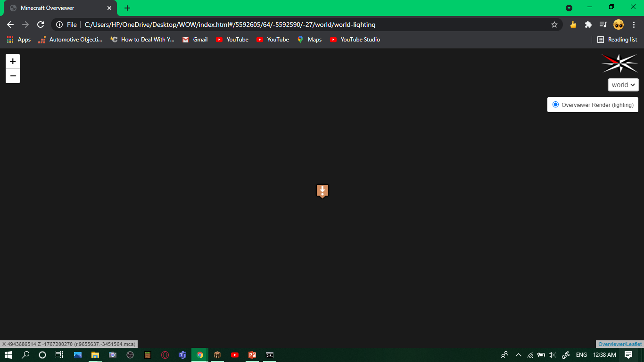Image resolution: width=644 pixels, height=362 pixels.
Task: Toggle the speaker volume in system tray
Action: pyautogui.click(x=552, y=355)
